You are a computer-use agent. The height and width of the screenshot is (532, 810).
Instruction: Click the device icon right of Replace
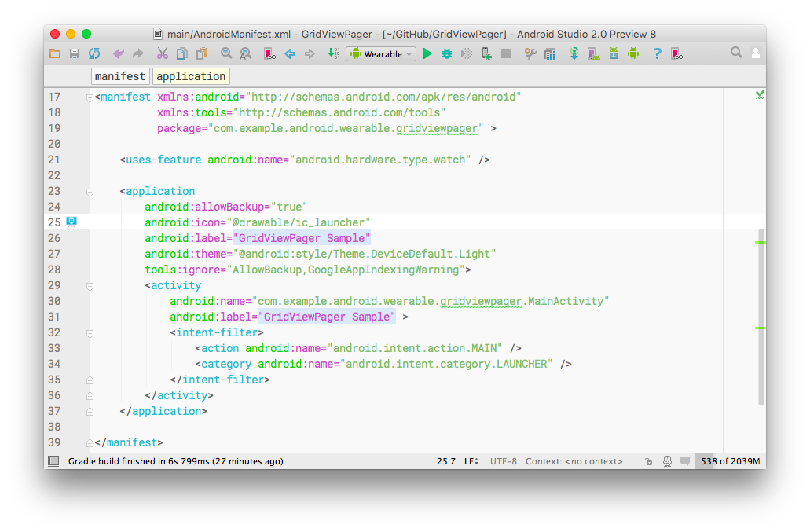pos(269,53)
